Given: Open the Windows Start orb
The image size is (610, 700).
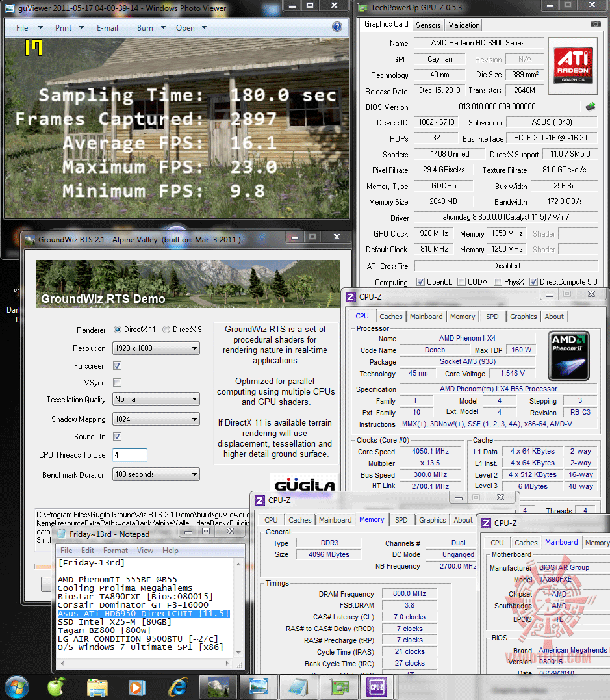Looking at the screenshot, I should (16, 687).
